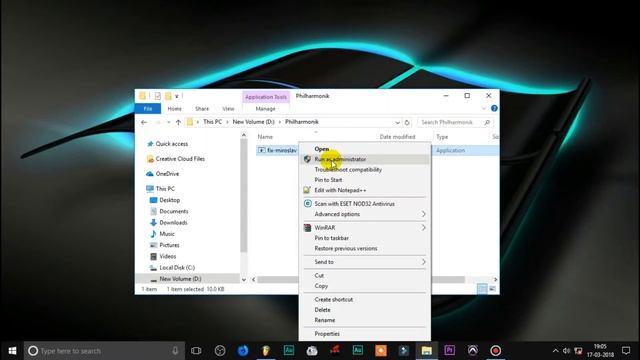Open recent locations dropdown arrow
Screen dimensions: 640x360
point(169,122)
